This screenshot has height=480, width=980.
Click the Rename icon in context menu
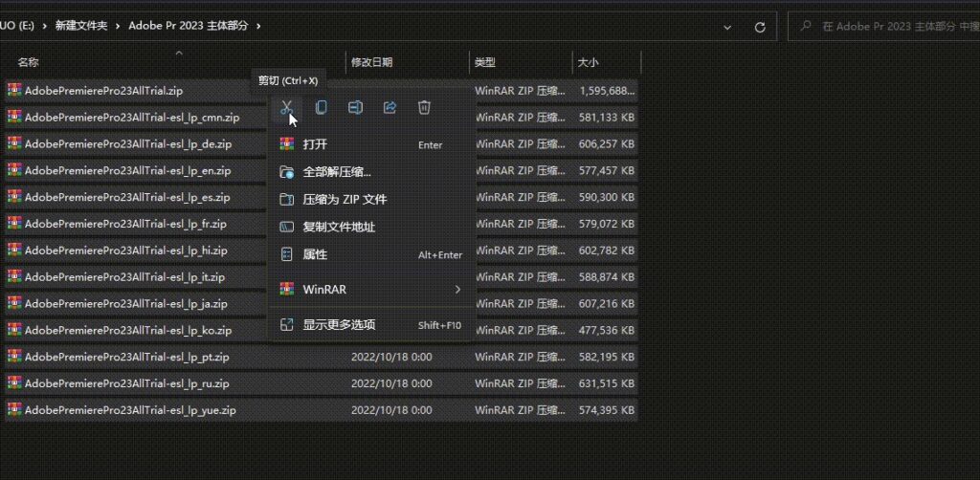[355, 107]
